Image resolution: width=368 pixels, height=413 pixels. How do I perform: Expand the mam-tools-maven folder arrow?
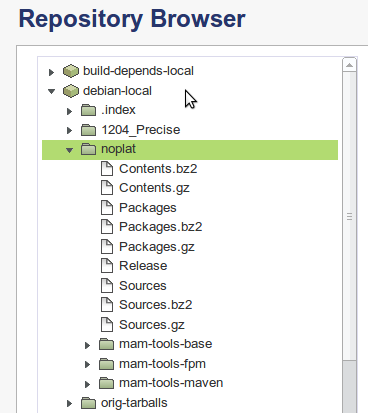[x=87, y=384]
